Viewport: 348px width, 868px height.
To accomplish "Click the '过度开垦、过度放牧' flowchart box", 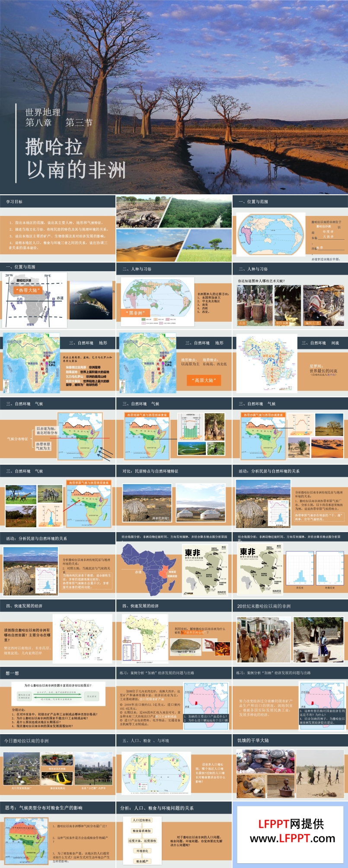I will [142, 841].
